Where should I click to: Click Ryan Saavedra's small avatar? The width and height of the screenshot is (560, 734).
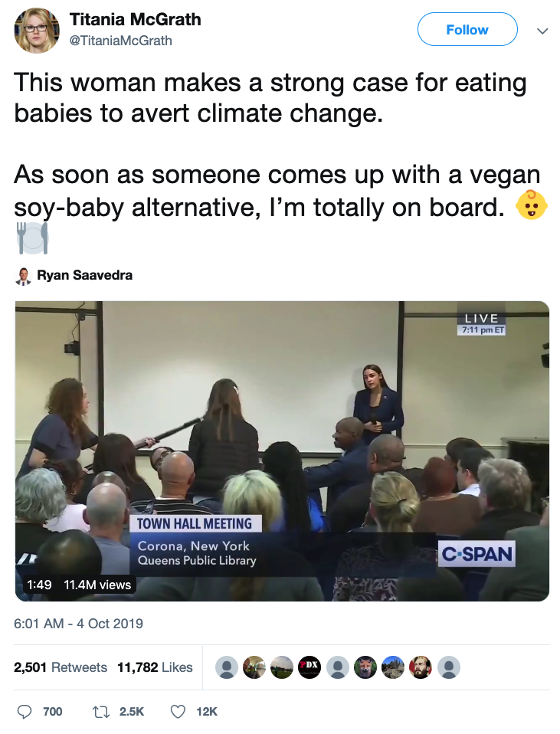[x=23, y=276]
